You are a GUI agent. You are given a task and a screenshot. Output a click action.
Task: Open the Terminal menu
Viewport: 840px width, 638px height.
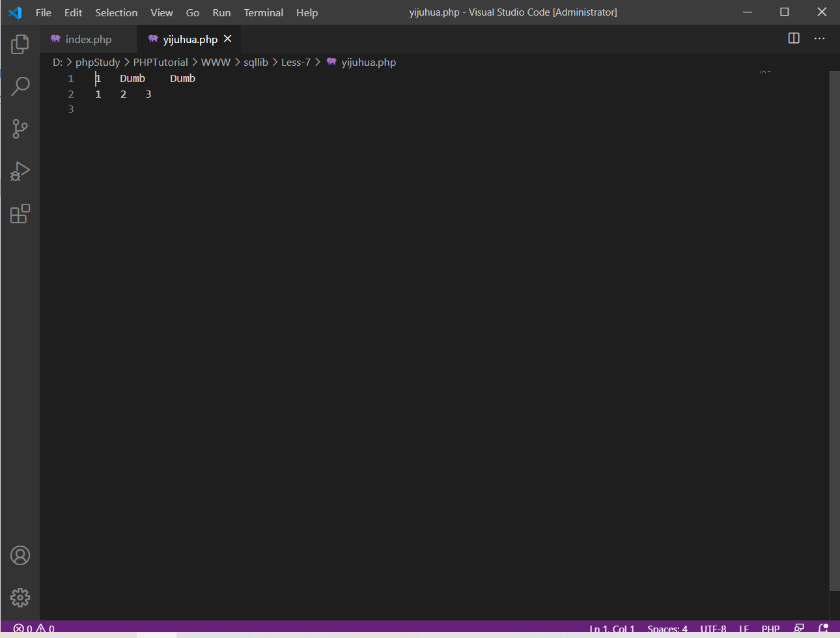pos(263,12)
